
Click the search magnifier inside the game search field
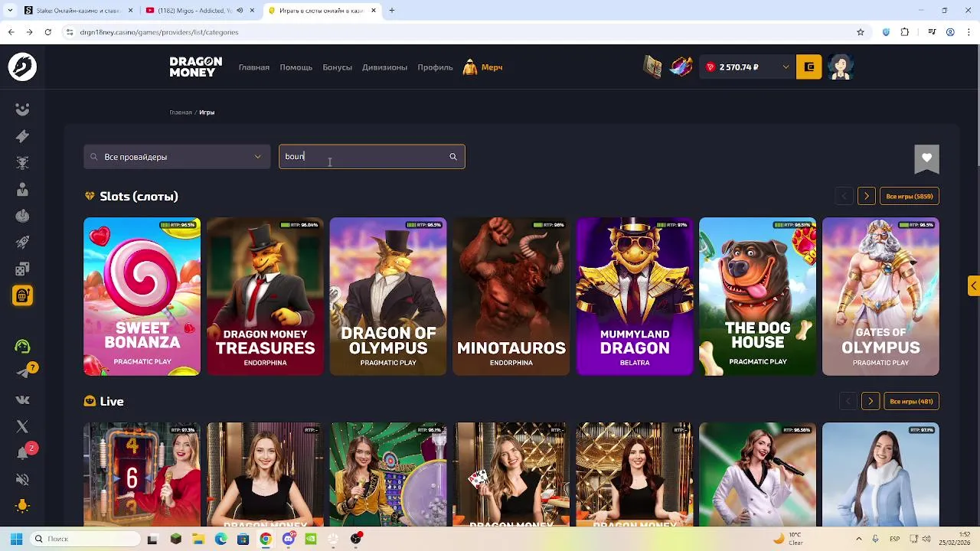tap(453, 157)
